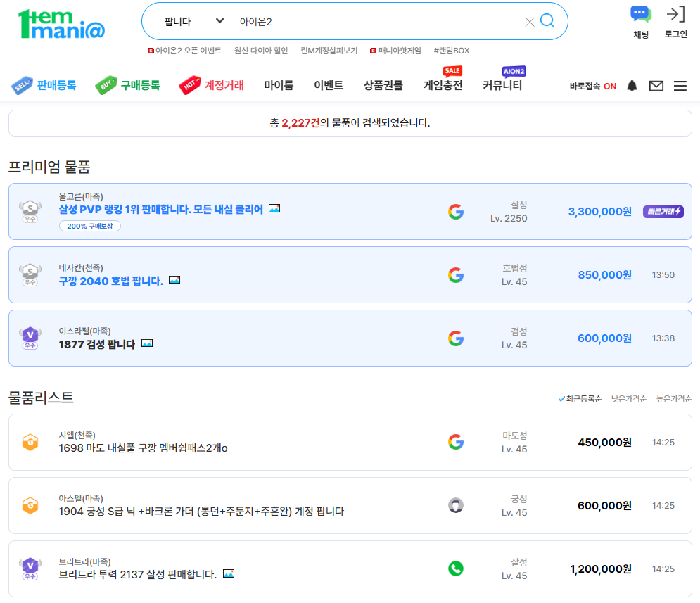Click purple V badge on 이스라펠(마족) listing
The height and width of the screenshot is (603, 700).
point(30,338)
